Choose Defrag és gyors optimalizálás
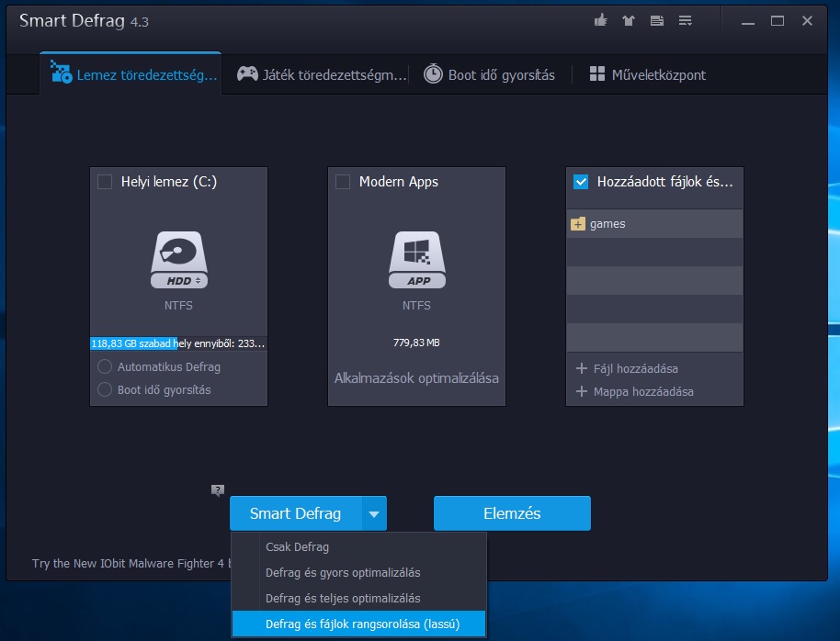 359,572
